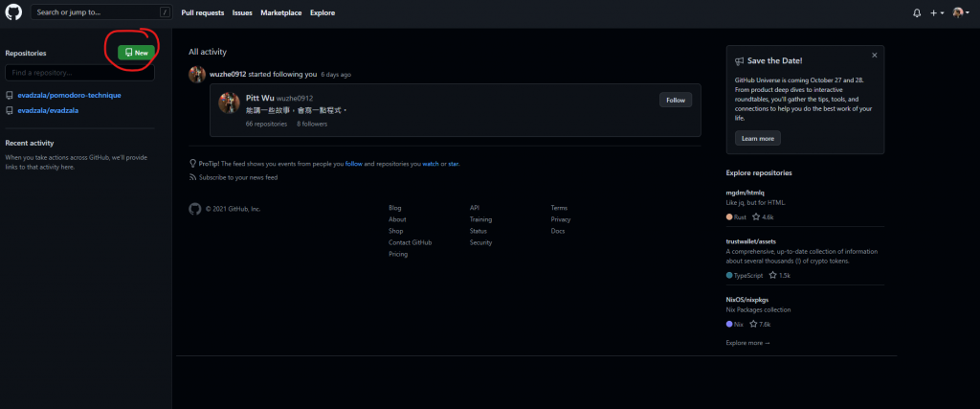
Task: Open the Pitt Wu profile name link
Action: tap(260, 99)
